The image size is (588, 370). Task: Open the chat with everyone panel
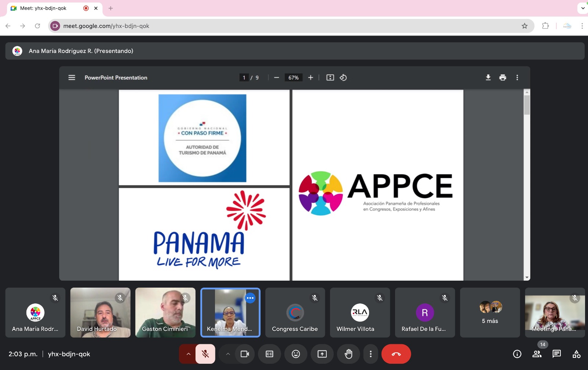557,354
